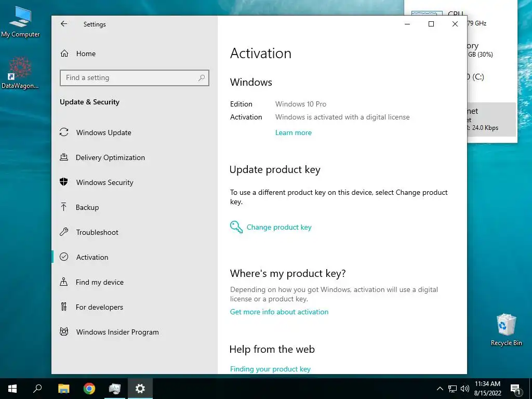Click the network tray icon
The image size is (532, 399).
coord(453,389)
